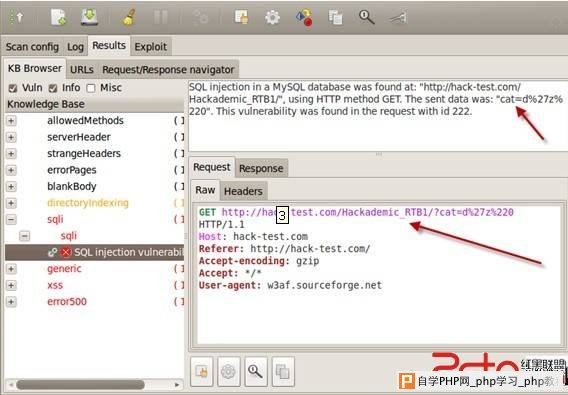Audit the request with the bottom magnifier button

(x=256, y=371)
